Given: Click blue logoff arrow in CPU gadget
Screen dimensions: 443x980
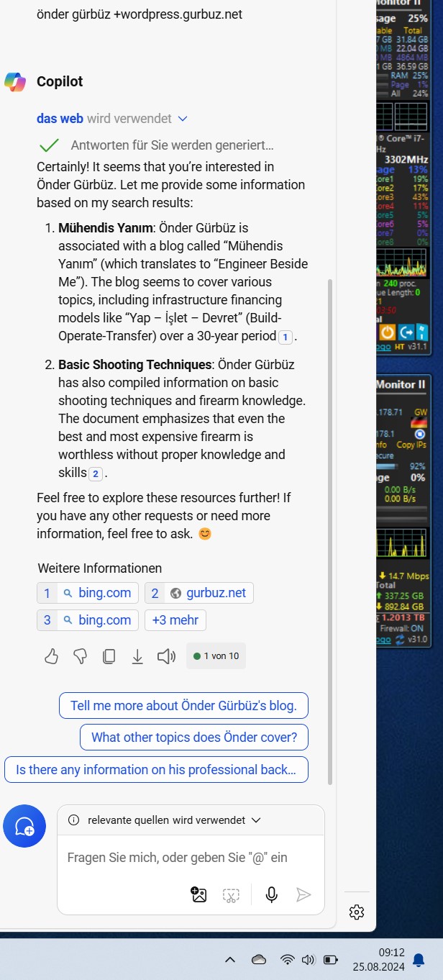Looking at the screenshot, I should [x=406, y=332].
